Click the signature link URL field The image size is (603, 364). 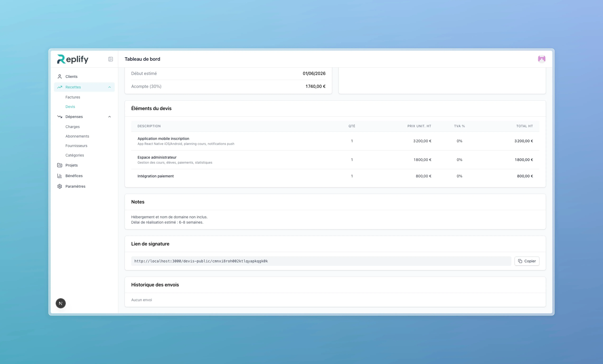(321, 261)
